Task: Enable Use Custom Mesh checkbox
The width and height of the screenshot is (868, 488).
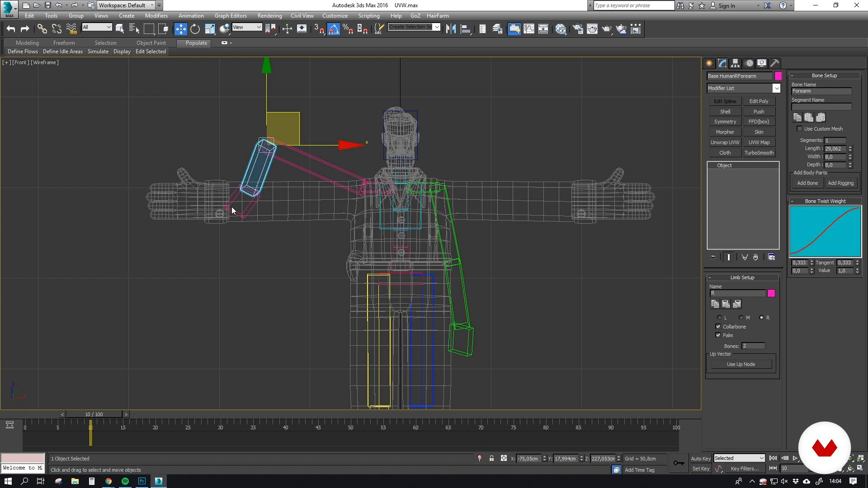Action: tap(799, 129)
